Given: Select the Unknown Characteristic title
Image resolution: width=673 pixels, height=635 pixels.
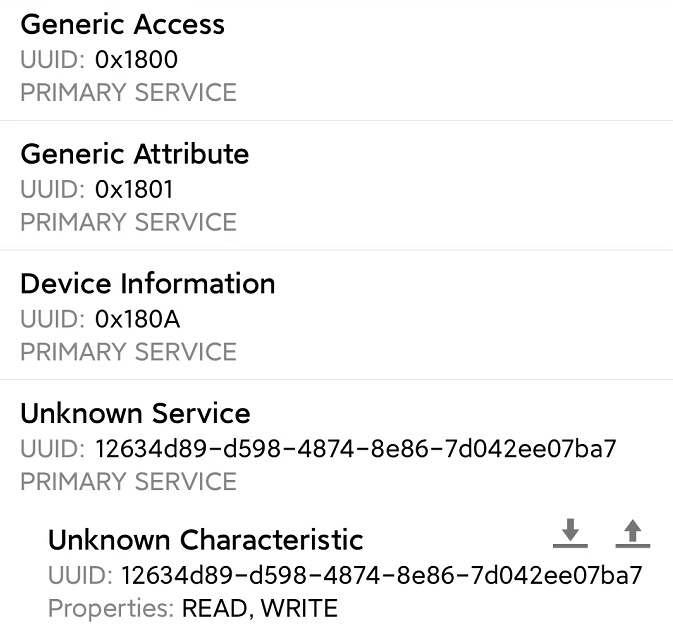Looking at the screenshot, I should [x=206, y=540].
